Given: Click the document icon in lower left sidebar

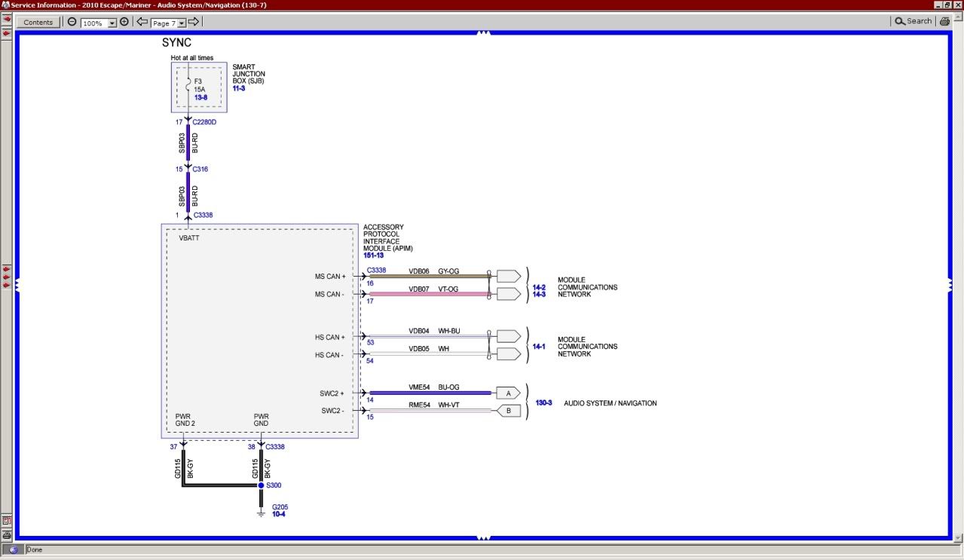Looking at the screenshot, I should coord(6,520).
